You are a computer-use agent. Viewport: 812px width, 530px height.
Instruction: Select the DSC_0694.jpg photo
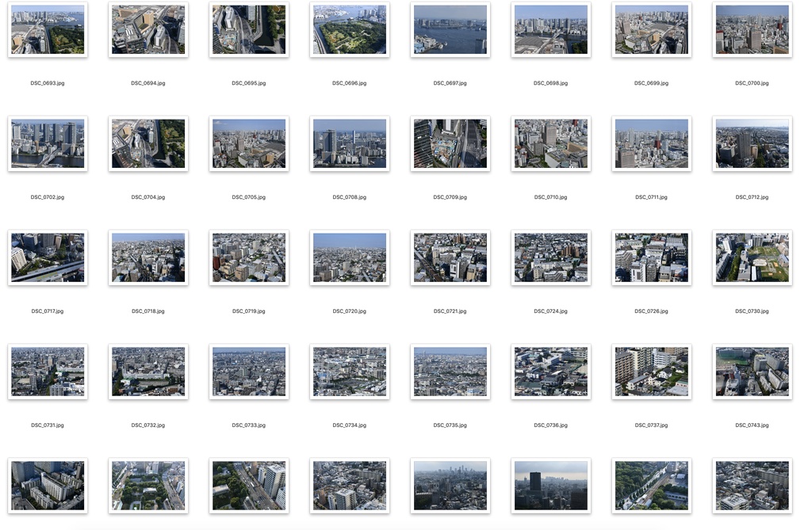[x=148, y=29]
